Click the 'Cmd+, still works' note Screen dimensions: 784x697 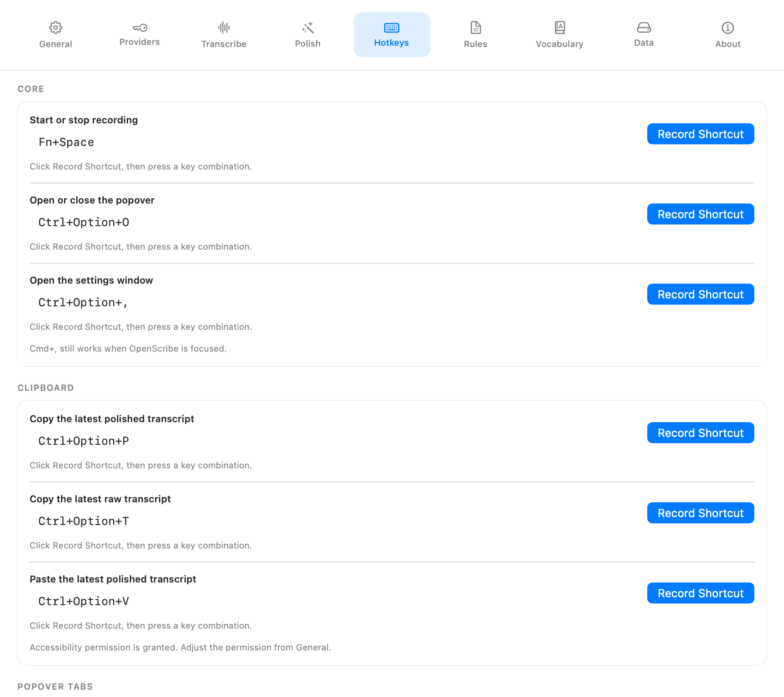click(128, 348)
